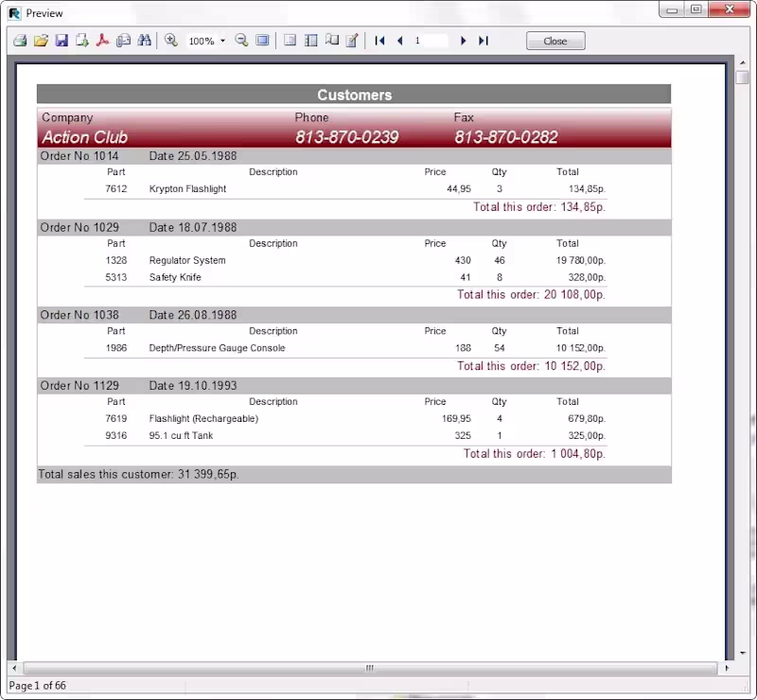Zoom in with the magnifier plus icon
Viewport: 757px width, 700px height.
(x=171, y=41)
